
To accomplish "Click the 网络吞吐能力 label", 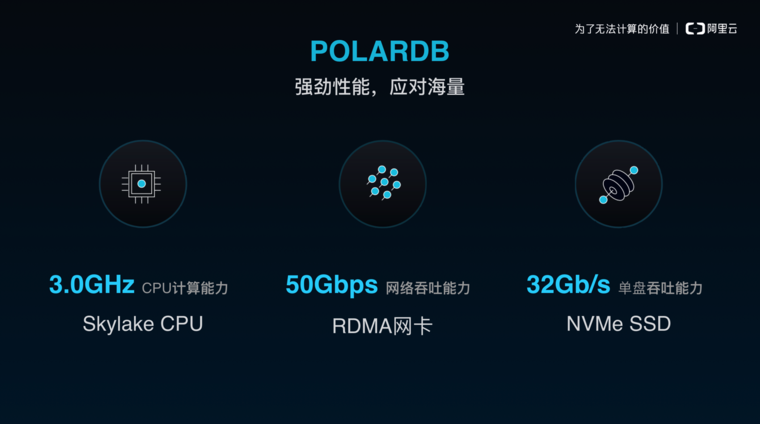I will coord(428,288).
